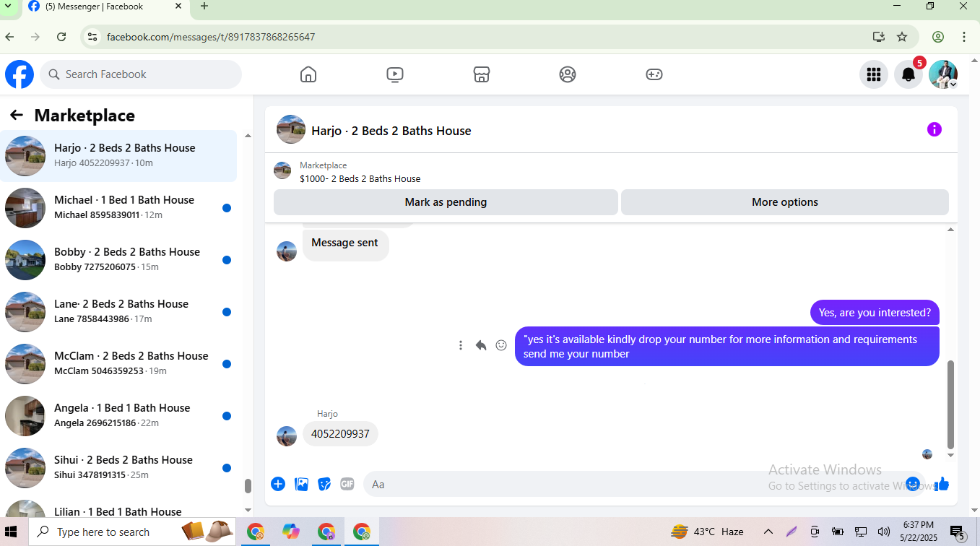Open Chrome three-dot menu
Viewport: 980px width, 546px height.
964,37
